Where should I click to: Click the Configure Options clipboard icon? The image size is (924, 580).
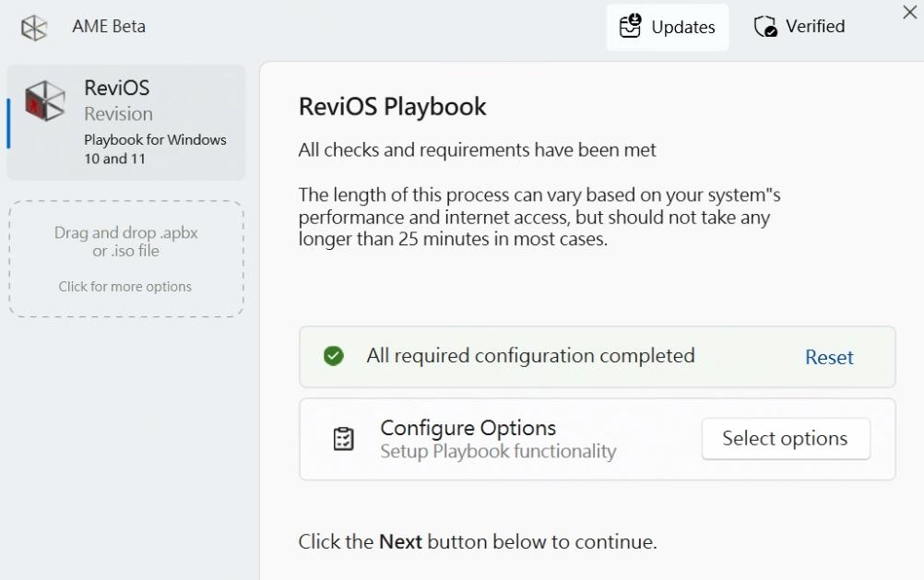[343, 439]
